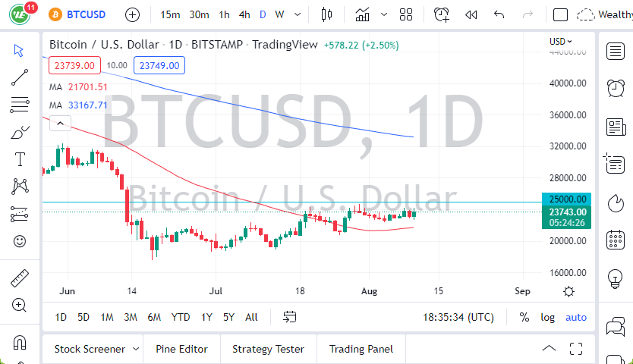Open the emoji icons tool

[20, 241]
